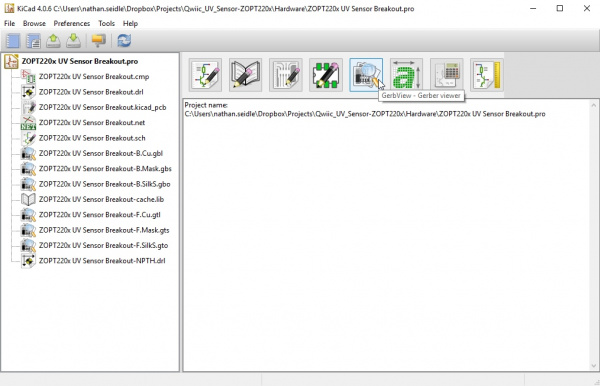The height and width of the screenshot is (386, 600).
Task: Select the Breakout-cache.lib library file
Action: 101,199
